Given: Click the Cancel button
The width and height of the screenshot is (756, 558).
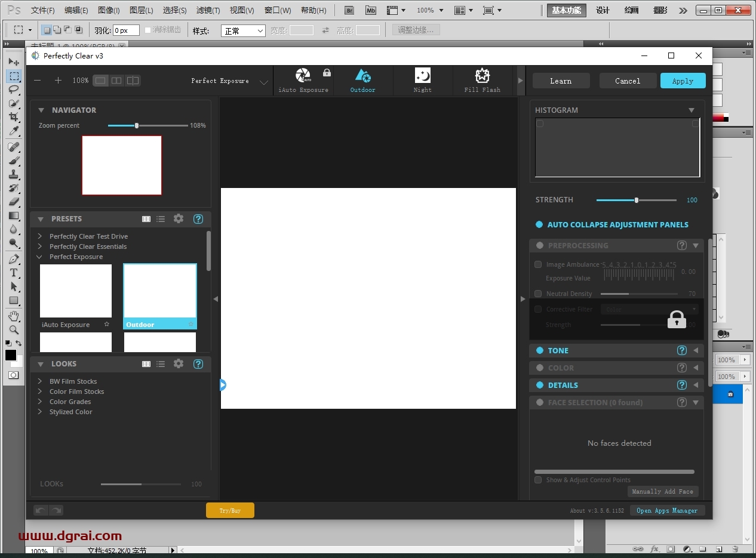Looking at the screenshot, I should [628, 81].
